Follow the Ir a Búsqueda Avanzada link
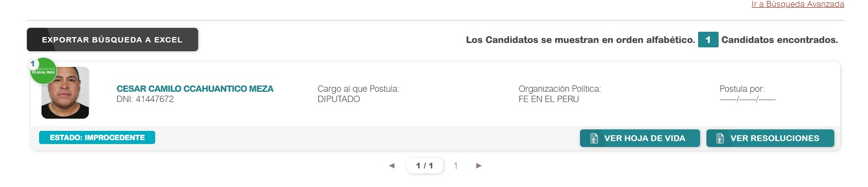This screenshot has width=868, height=187. click(798, 4)
